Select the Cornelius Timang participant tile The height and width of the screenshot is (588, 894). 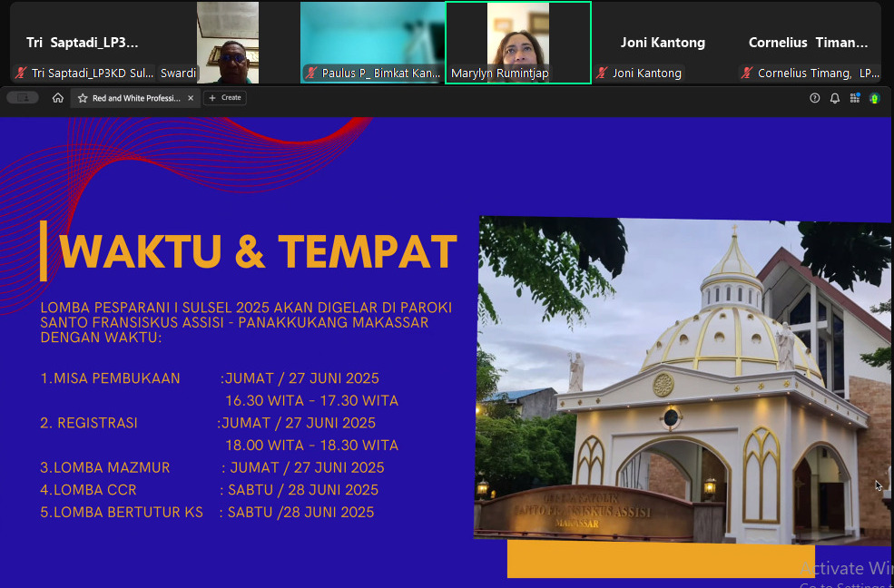pos(808,43)
